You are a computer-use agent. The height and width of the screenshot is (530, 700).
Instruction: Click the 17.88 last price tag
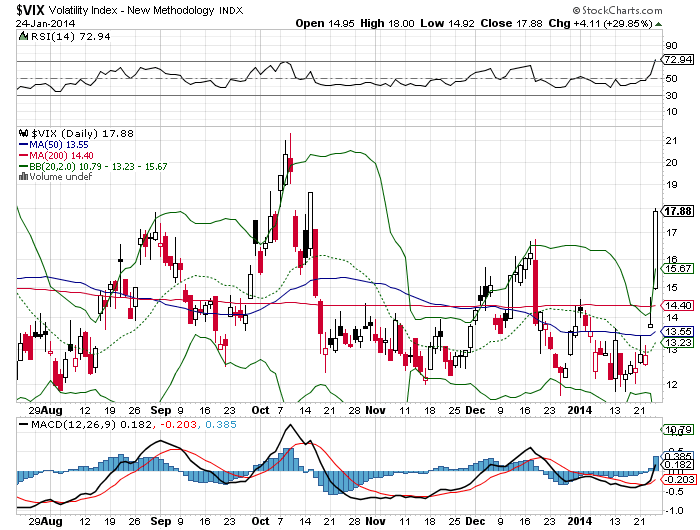coord(678,211)
